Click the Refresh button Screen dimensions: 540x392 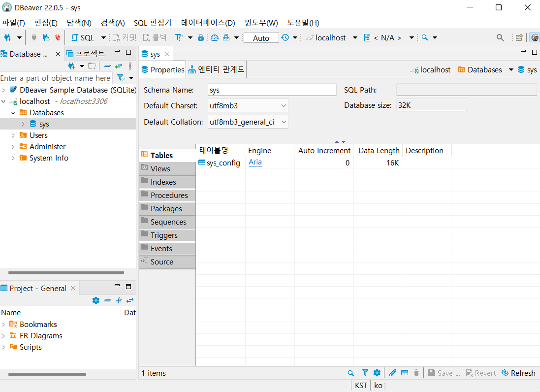point(518,373)
